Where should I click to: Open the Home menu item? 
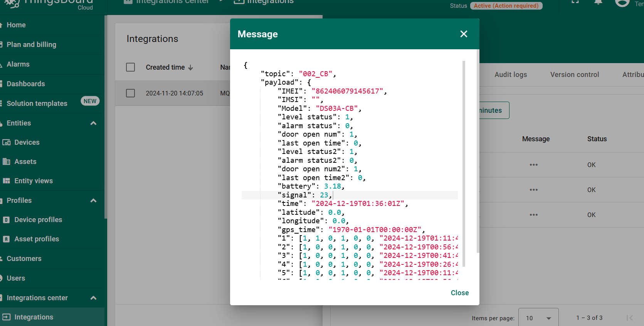(x=16, y=25)
